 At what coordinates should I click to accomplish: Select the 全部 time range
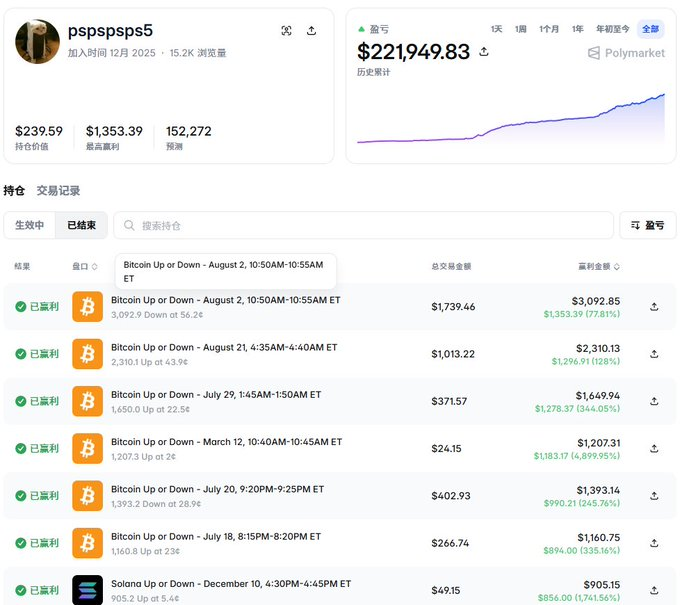(x=651, y=29)
